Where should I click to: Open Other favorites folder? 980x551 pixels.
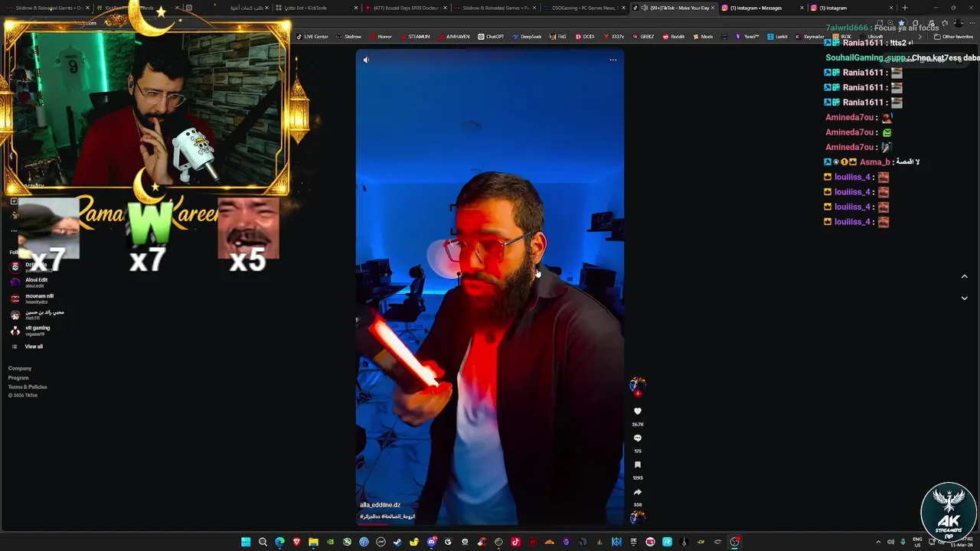953,37
